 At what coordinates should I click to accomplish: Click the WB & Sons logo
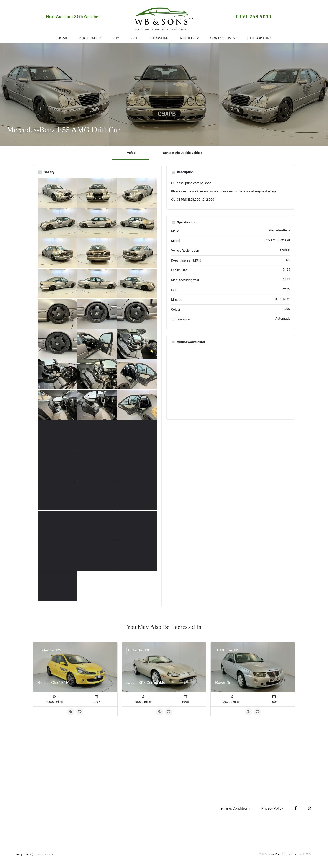(x=164, y=19)
